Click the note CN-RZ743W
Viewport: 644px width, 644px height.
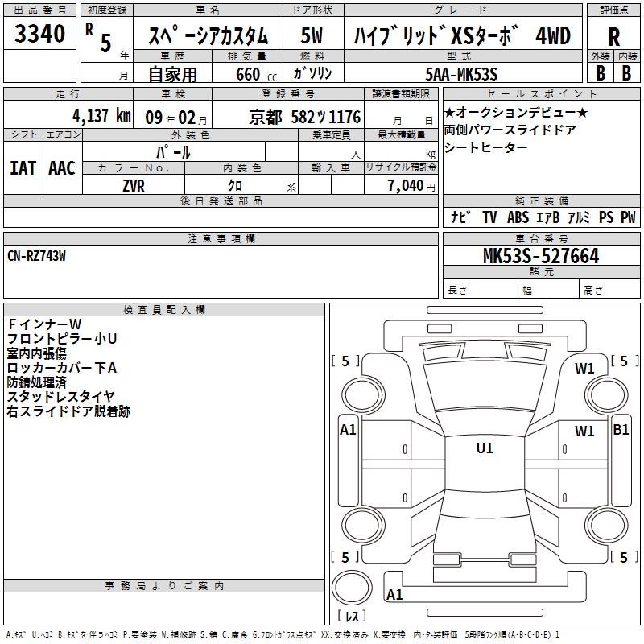37,255
